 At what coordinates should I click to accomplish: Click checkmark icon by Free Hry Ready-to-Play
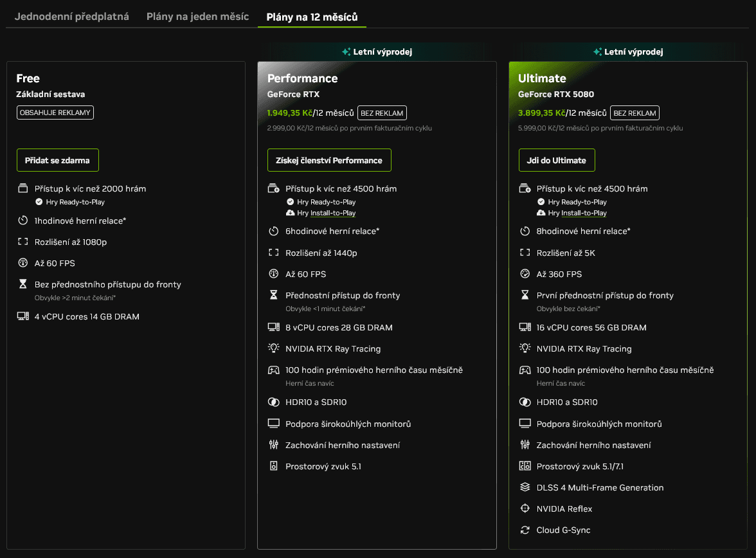(x=39, y=202)
